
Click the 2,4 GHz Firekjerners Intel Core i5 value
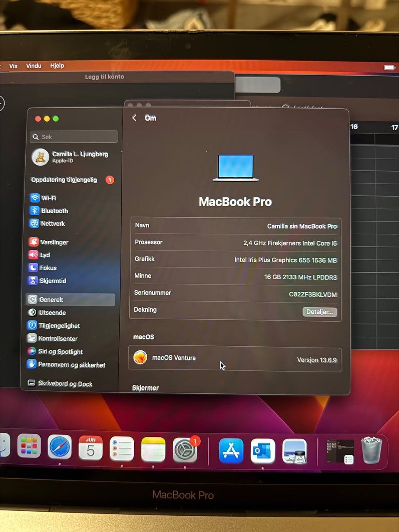click(290, 243)
